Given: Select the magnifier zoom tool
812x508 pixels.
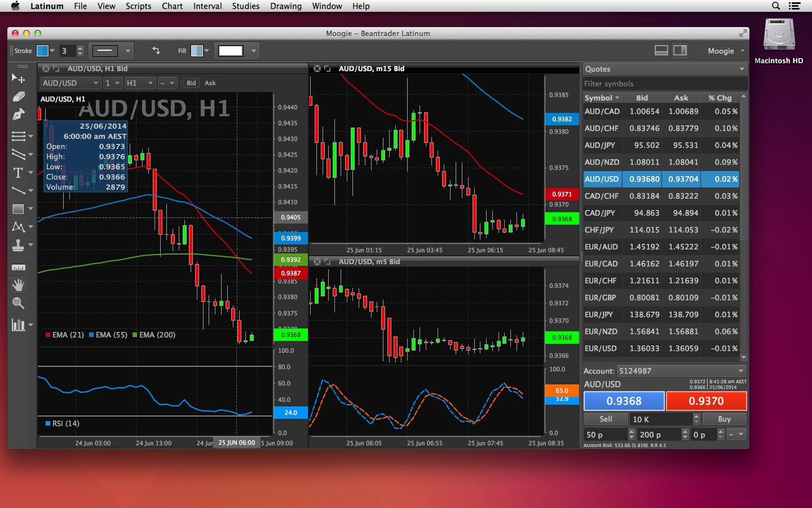Looking at the screenshot, I should (x=18, y=304).
